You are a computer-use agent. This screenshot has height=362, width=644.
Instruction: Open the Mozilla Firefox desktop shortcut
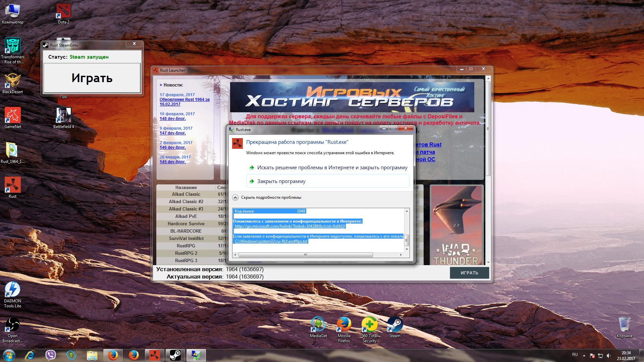[344, 330]
